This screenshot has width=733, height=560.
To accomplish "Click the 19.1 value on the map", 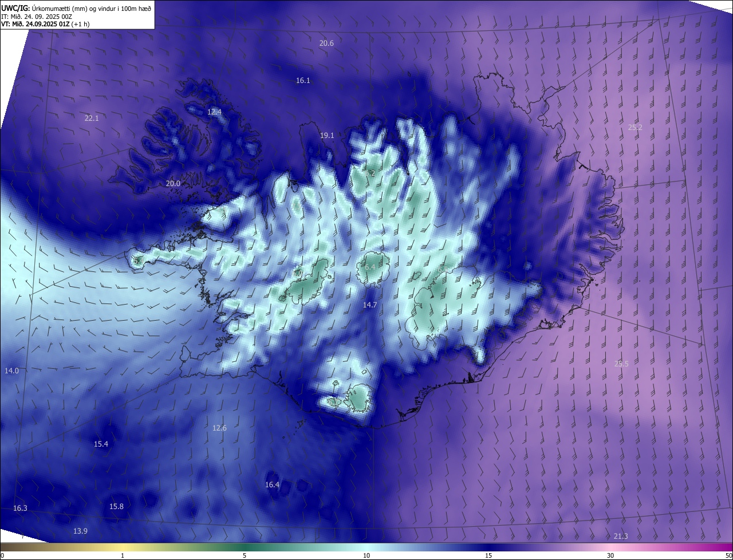I will point(326,136).
